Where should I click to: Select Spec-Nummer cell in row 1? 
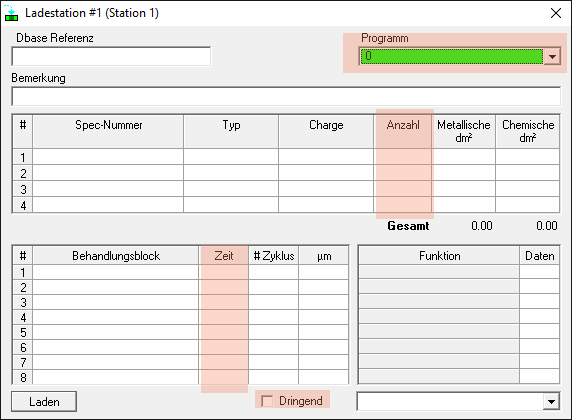coord(108,157)
